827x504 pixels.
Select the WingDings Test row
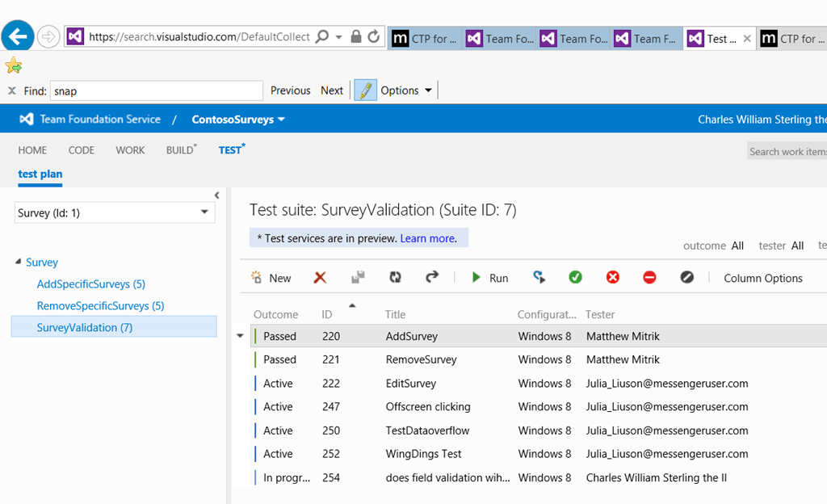click(x=538, y=453)
